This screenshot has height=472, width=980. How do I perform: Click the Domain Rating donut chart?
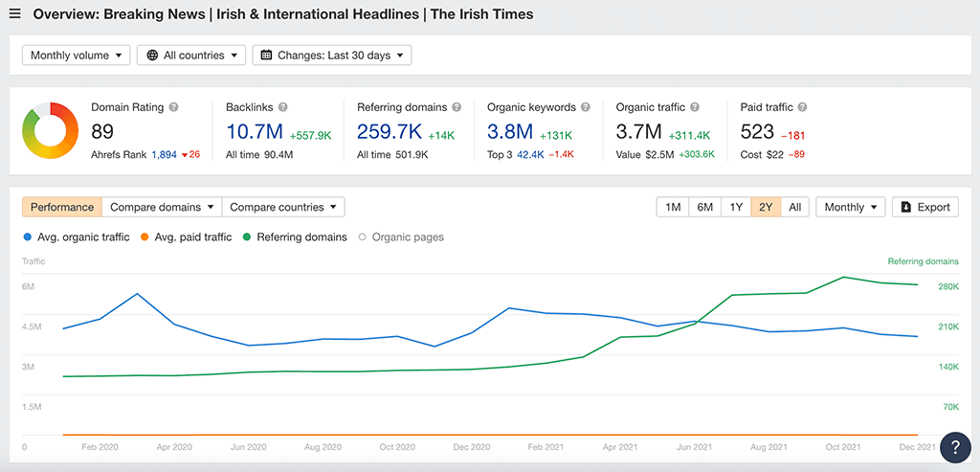pos(50,130)
